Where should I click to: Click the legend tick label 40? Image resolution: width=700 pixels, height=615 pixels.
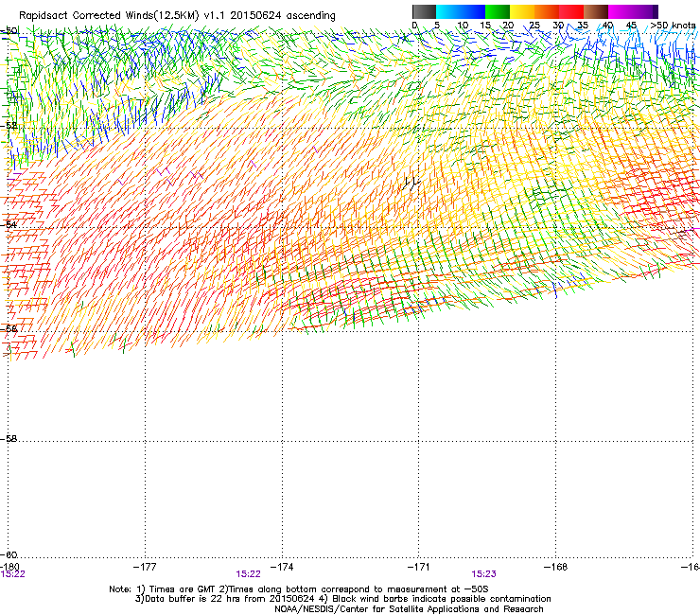point(607,26)
